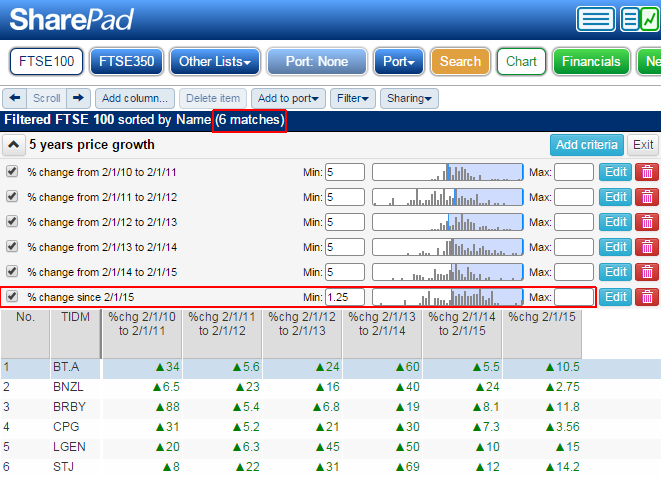
Task: Open the Financials view
Action: pos(591,62)
